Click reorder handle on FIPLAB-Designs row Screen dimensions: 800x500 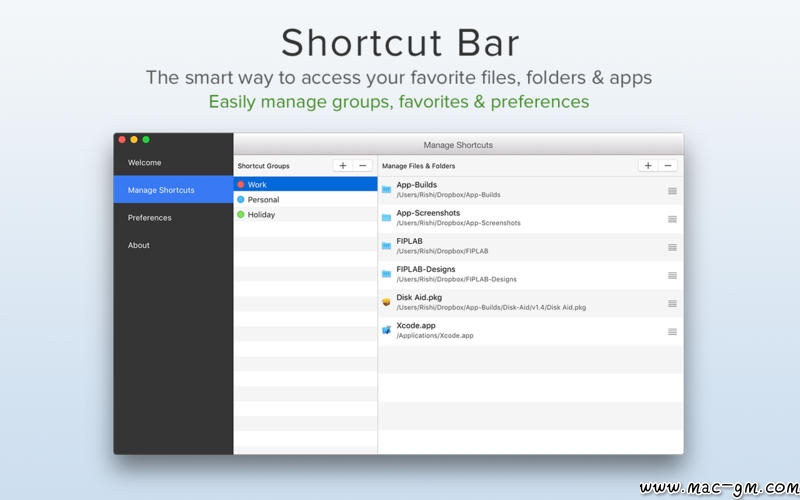pyautogui.click(x=672, y=275)
